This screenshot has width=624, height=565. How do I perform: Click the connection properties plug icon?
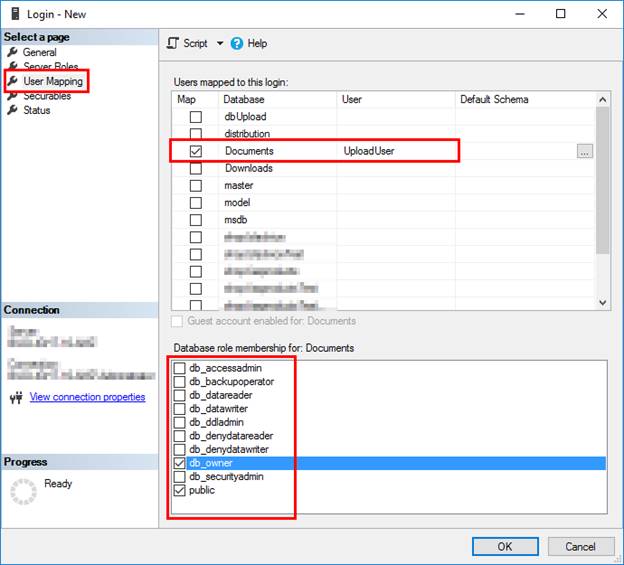pyautogui.click(x=16, y=397)
